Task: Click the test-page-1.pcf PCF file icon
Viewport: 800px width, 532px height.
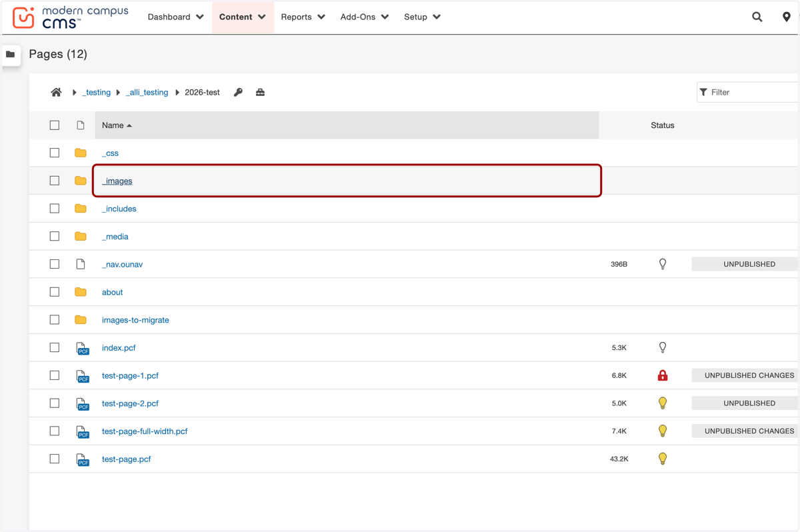Action: tap(82, 376)
